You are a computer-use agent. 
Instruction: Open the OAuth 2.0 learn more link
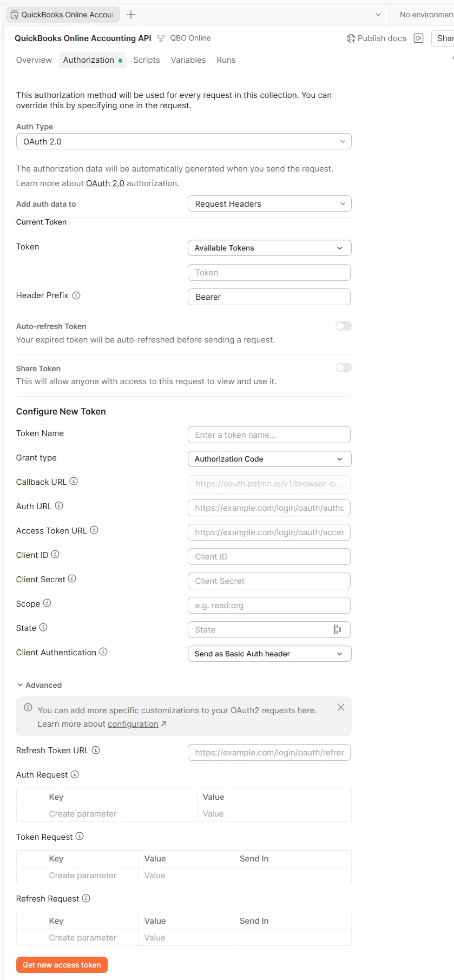pyautogui.click(x=105, y=183)
